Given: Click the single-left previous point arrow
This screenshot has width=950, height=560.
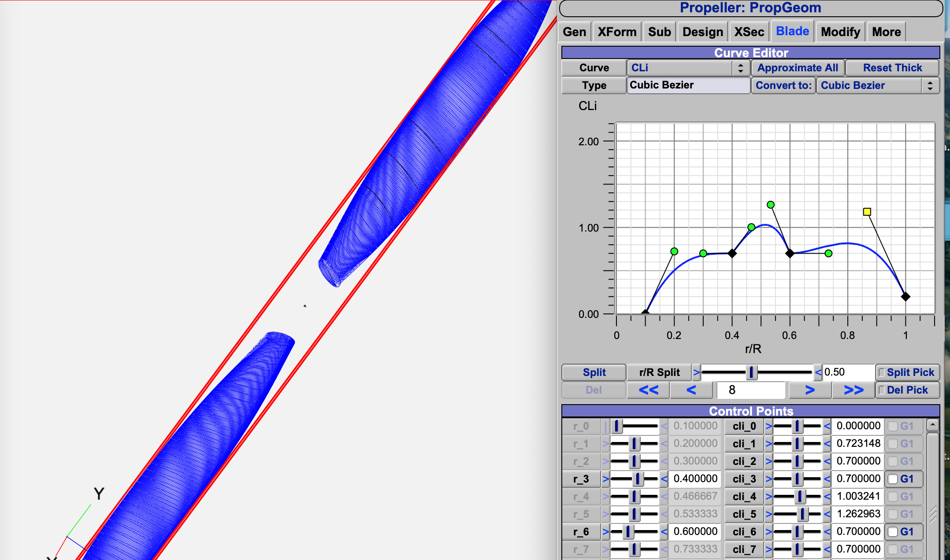Looking at the screenshot, I should tap(691, 390).
